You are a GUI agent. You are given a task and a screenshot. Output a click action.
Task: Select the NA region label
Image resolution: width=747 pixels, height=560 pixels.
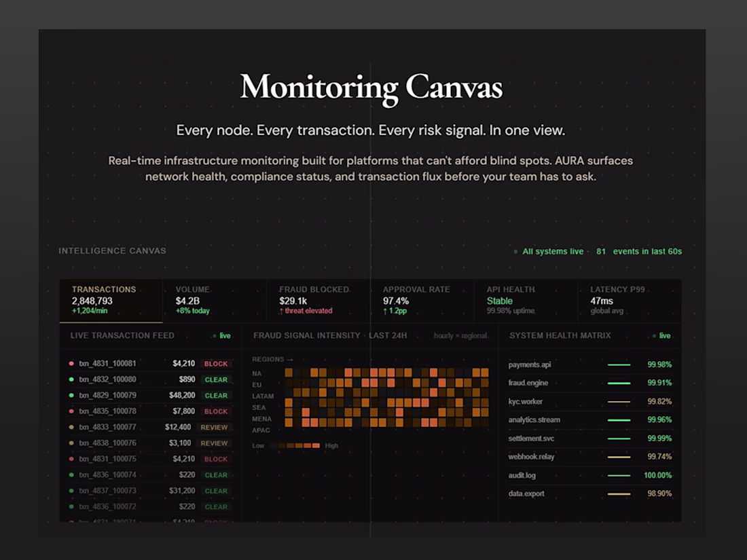[257, 373]
